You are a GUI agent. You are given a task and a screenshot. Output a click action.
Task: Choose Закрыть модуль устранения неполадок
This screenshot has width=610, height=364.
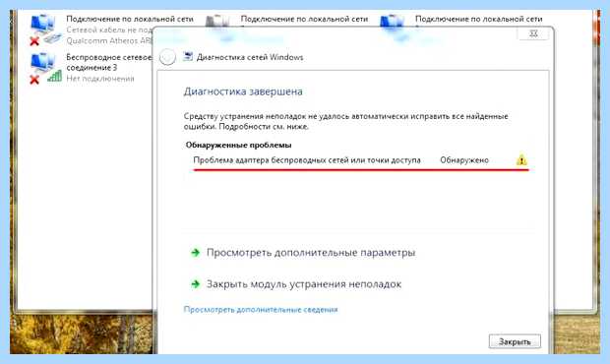point(304,284)
